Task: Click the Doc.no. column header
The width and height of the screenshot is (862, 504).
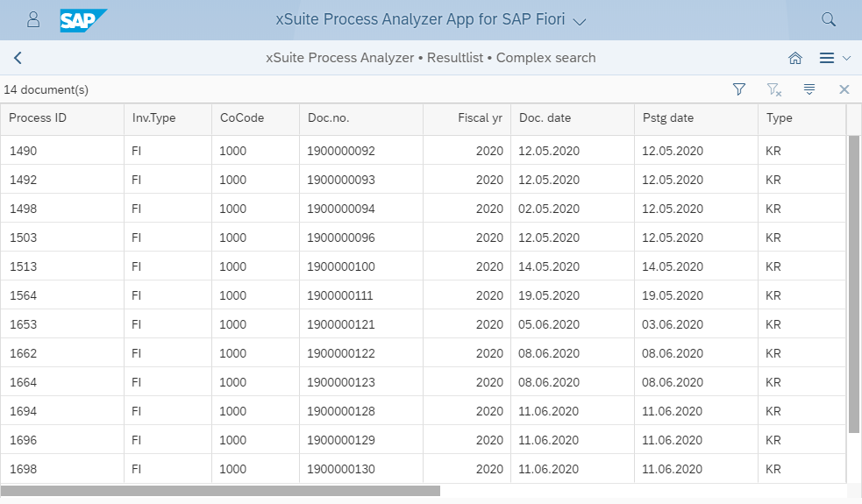Action: [x=361, y=118]
